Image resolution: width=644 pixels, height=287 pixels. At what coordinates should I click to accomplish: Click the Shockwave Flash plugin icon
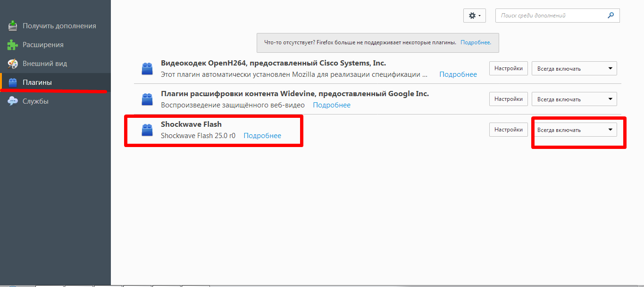click(147, 130)
